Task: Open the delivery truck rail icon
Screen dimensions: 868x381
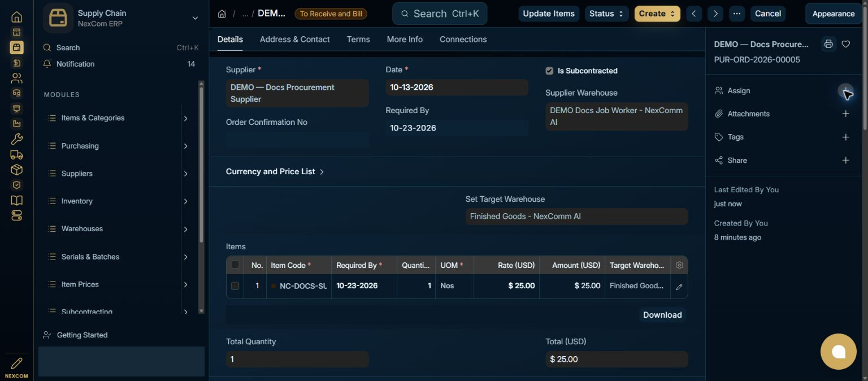Action: coord(16,154)
